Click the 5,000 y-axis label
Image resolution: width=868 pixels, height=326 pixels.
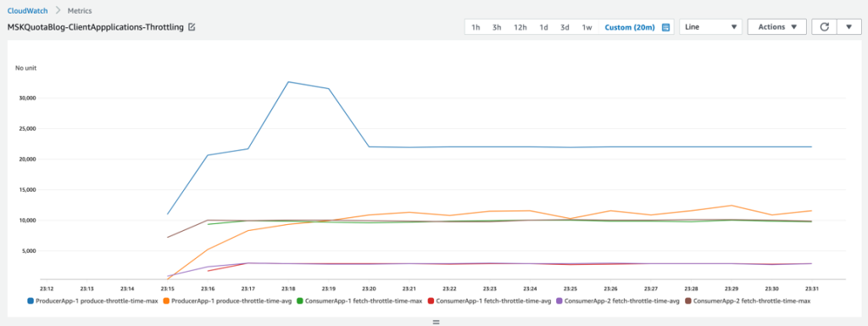click(29, 250)
